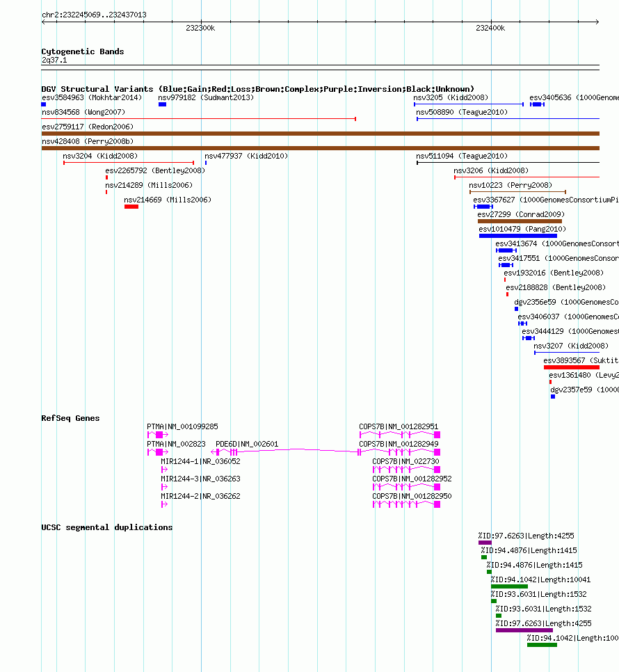
Task: Open the MIR1244-1|NR_036052 gene label
Action: 200,462
